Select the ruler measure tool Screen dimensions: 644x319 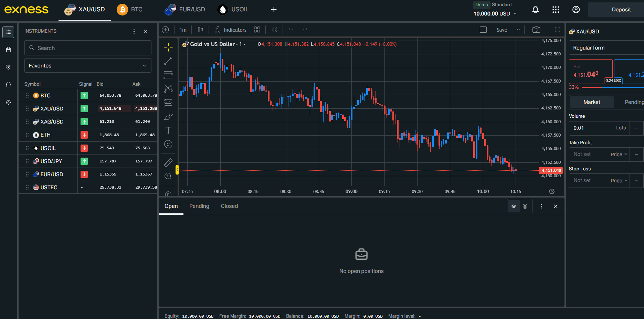[x=168, y=162]
